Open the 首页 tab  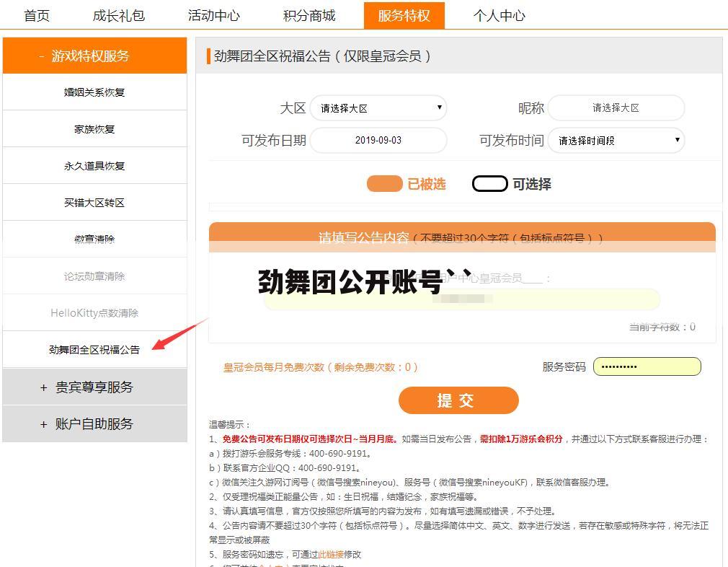point(37,15)
